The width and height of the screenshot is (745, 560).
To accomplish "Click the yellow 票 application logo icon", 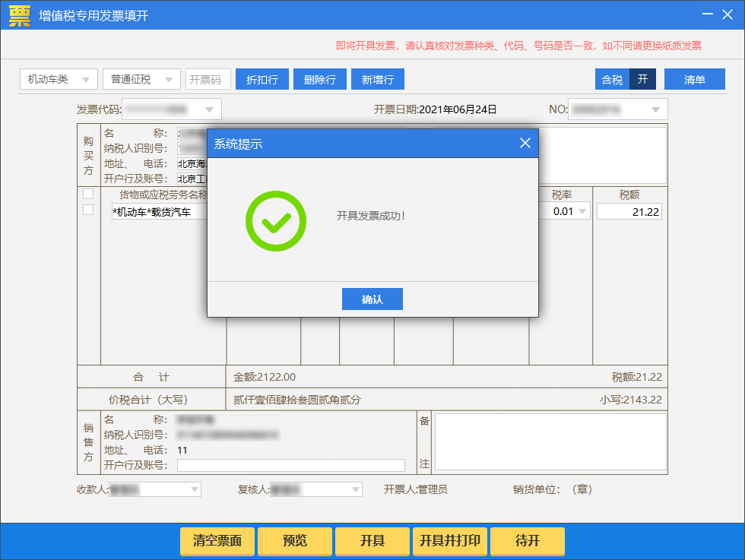I will click(20, 15).
